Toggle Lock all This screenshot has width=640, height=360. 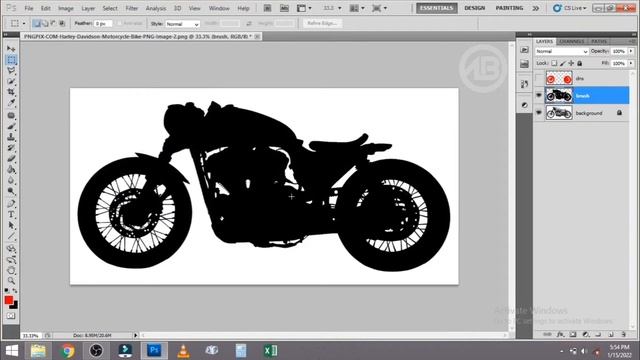[x=580, y=63]
